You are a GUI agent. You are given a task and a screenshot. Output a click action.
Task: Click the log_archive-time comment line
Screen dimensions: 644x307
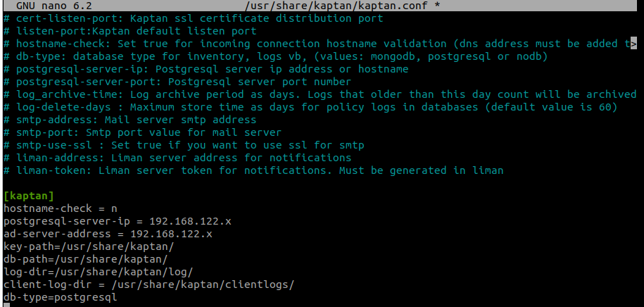[320, 94]
